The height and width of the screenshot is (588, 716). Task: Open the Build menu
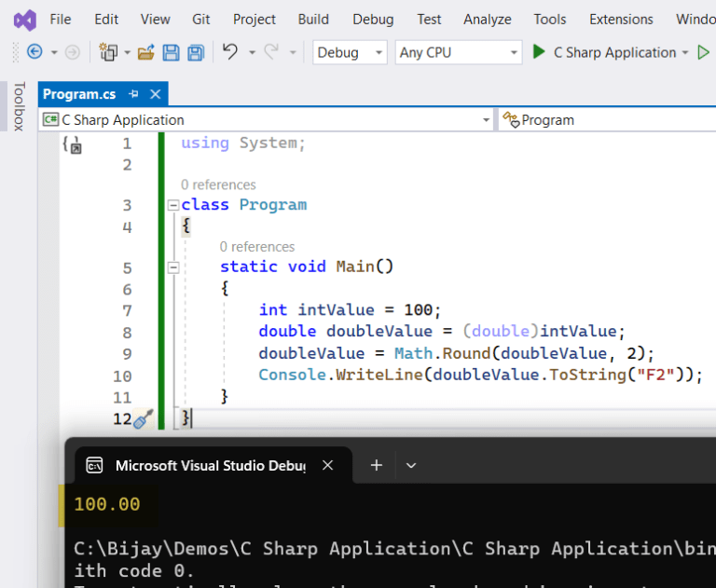coord(313,20)
